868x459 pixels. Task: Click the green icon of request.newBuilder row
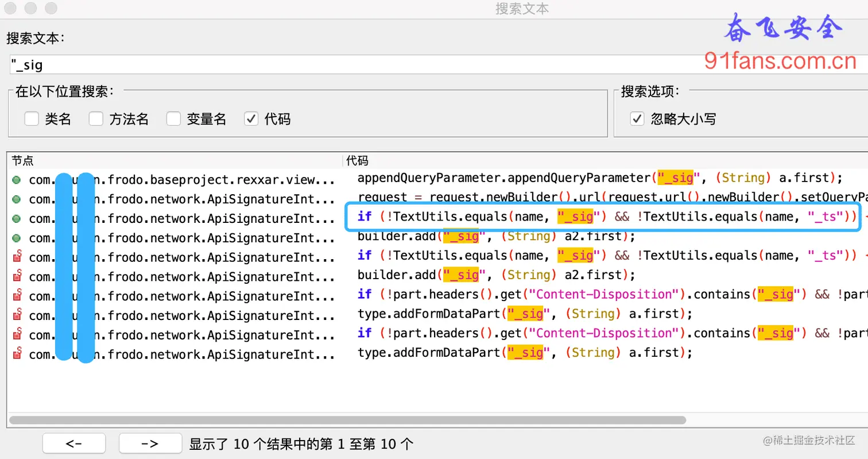pyautogui.click(x=17, y=199)
